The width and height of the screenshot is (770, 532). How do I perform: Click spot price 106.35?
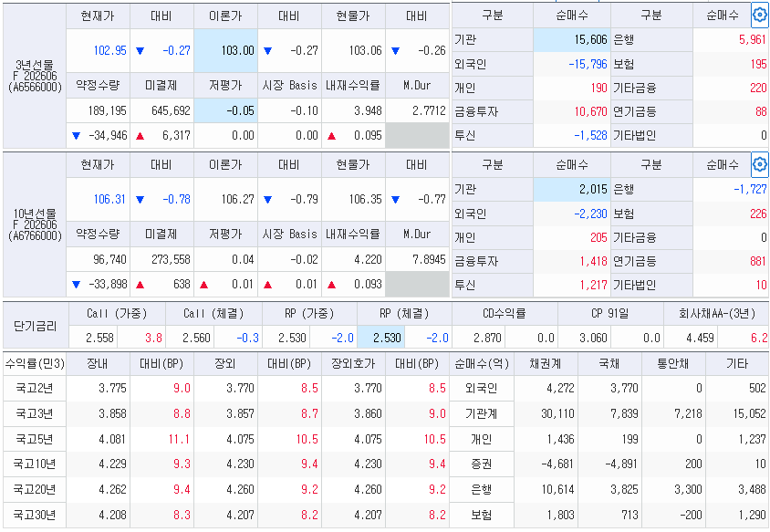coord(365,200)
